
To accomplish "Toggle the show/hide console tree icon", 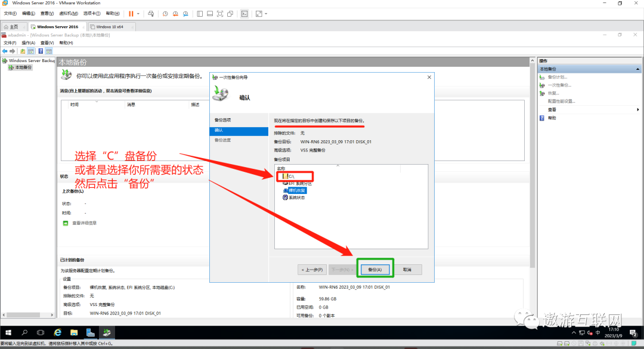I will (x=31, y=51).
